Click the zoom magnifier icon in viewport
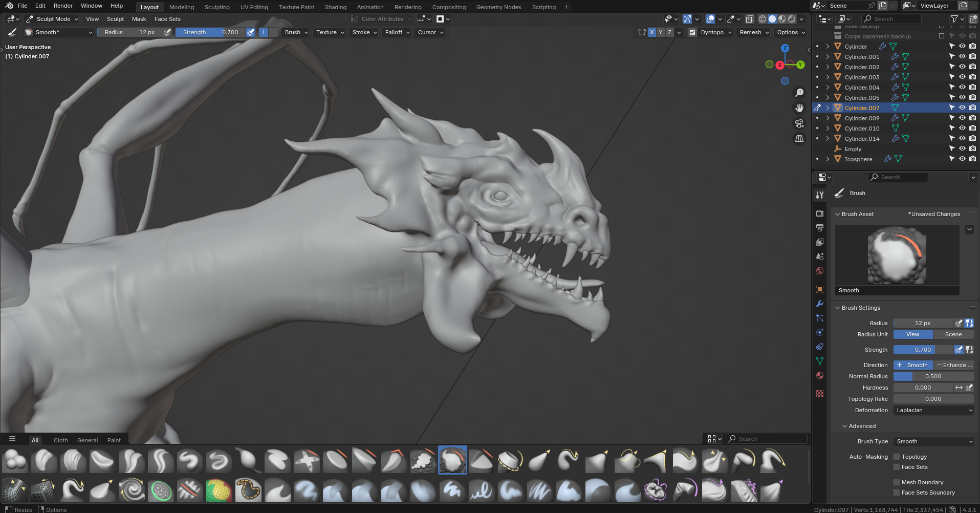This screenshot has width=980, height=513. 799,93
